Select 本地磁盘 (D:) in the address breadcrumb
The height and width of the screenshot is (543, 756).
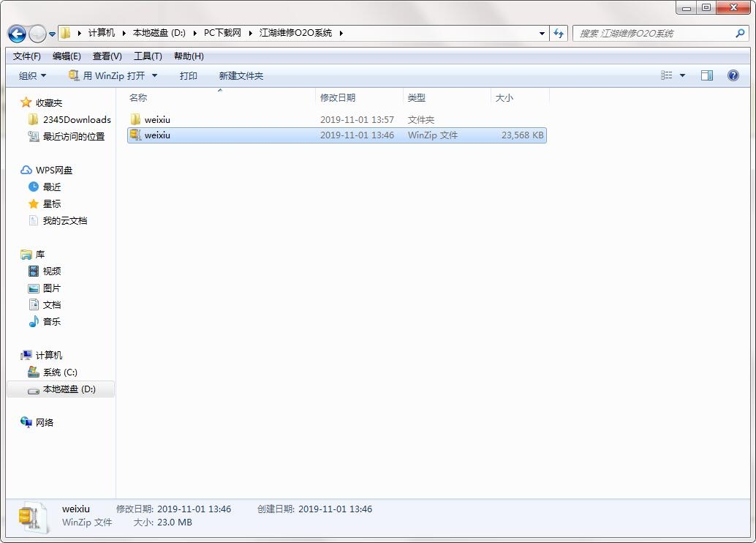159,33
